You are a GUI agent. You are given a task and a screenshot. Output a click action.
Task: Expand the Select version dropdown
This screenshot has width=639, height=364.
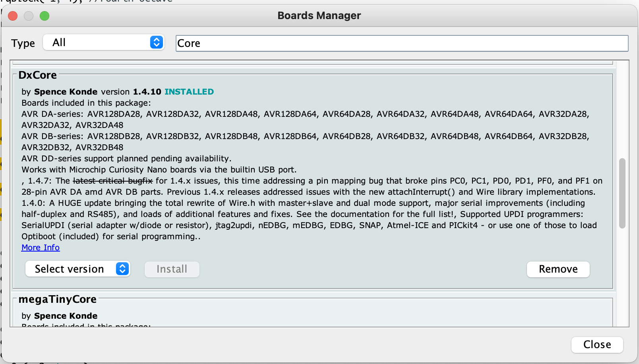tap(77, 269)
